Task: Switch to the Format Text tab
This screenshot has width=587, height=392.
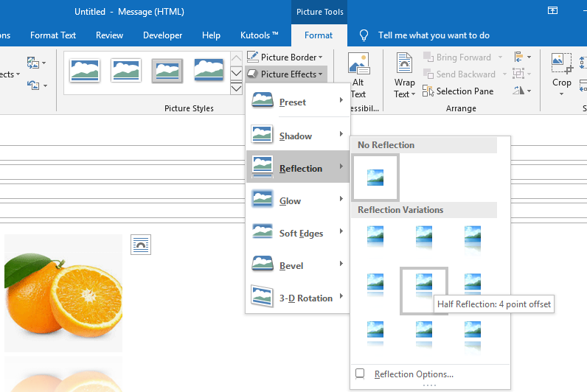Action: coord(53,35)
